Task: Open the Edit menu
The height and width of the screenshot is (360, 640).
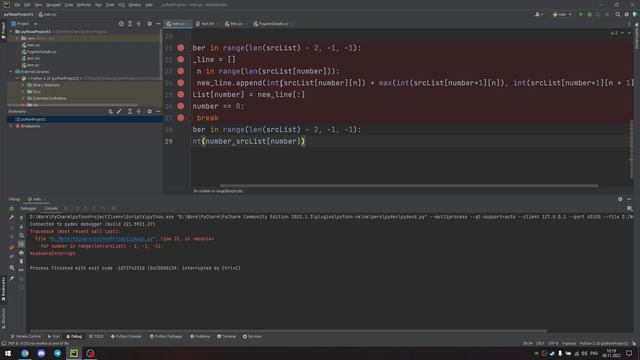Action: tap(27, 4)
